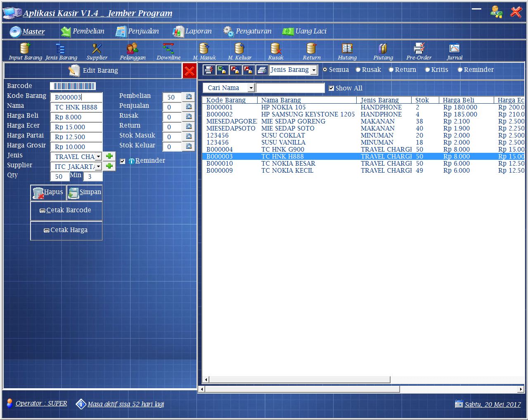528x420 pixels.
Task: Open the Hutang icon
Action: point(347,52)
